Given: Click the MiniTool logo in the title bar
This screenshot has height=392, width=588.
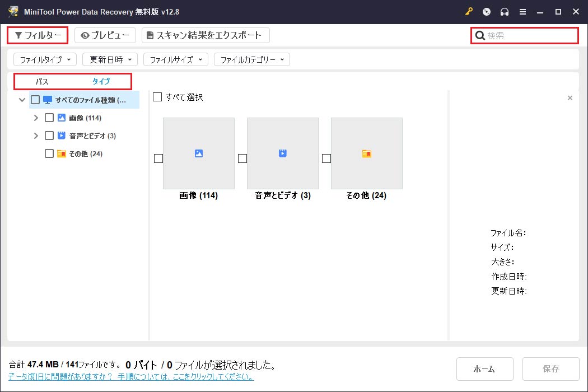Looking at the screenshot, I should click(13, 11).
